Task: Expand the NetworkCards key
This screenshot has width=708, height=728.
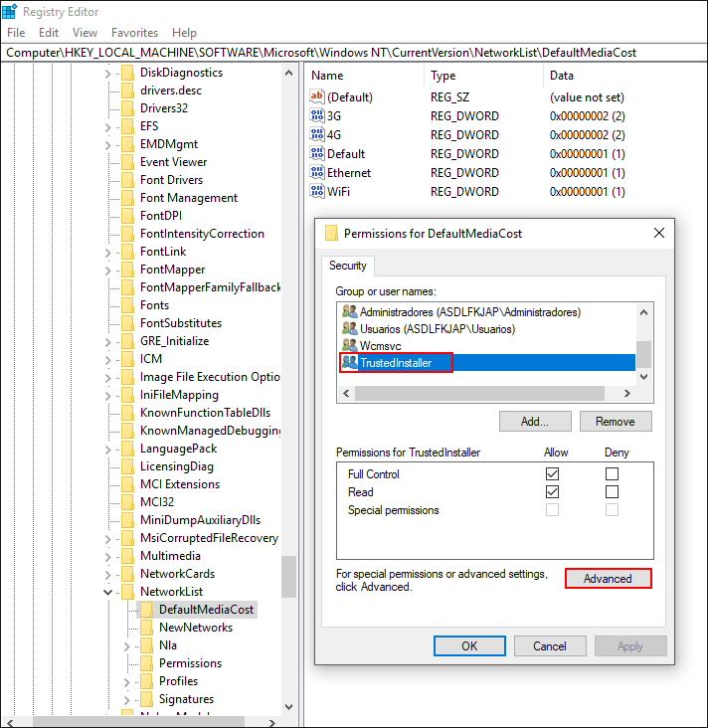Action: 107,575
